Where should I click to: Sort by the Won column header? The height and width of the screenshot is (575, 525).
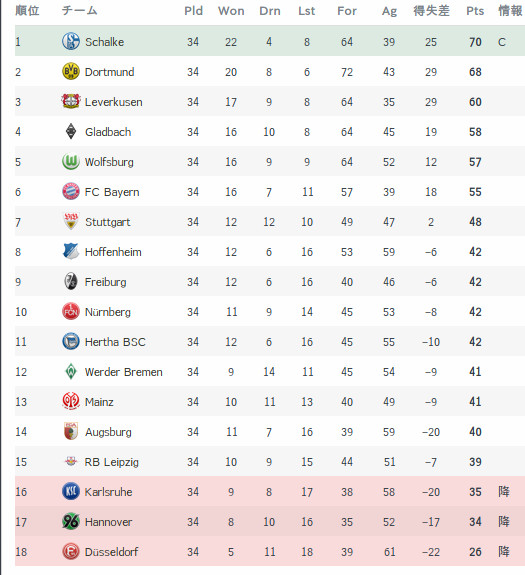[231, 11]
